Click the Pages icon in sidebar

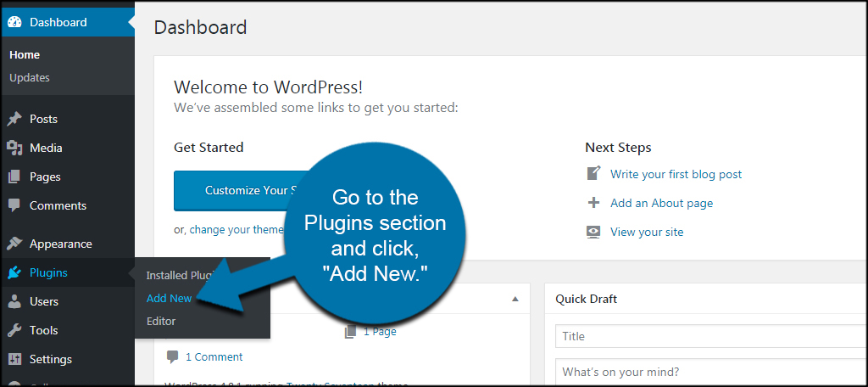[15, 177]
